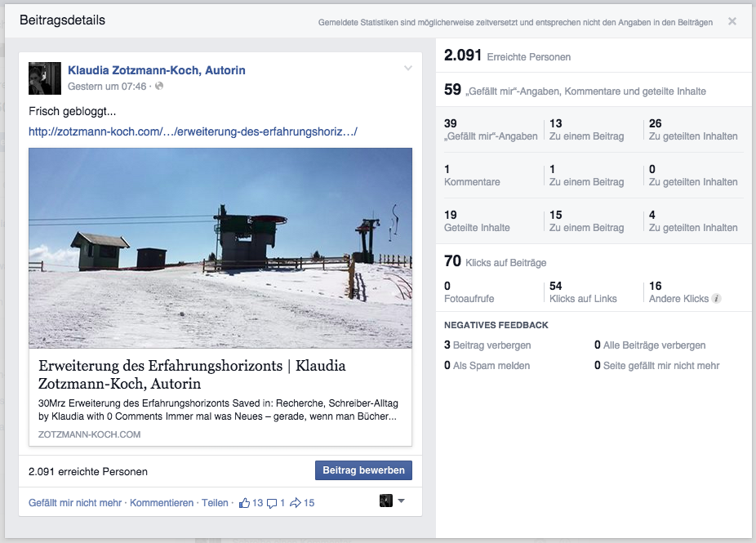This screenshot has width=756, height=543.
Task: Click ZOTZMANN-KOCH.COM domain caption
Action: (x=89, y=434)
